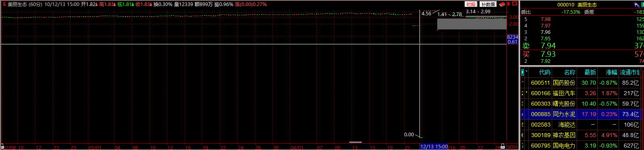The height and width of the screenshot is (150, 644).
Task: Click the 美丽生态 (60分) chart title
Action: tap(25, 4)
